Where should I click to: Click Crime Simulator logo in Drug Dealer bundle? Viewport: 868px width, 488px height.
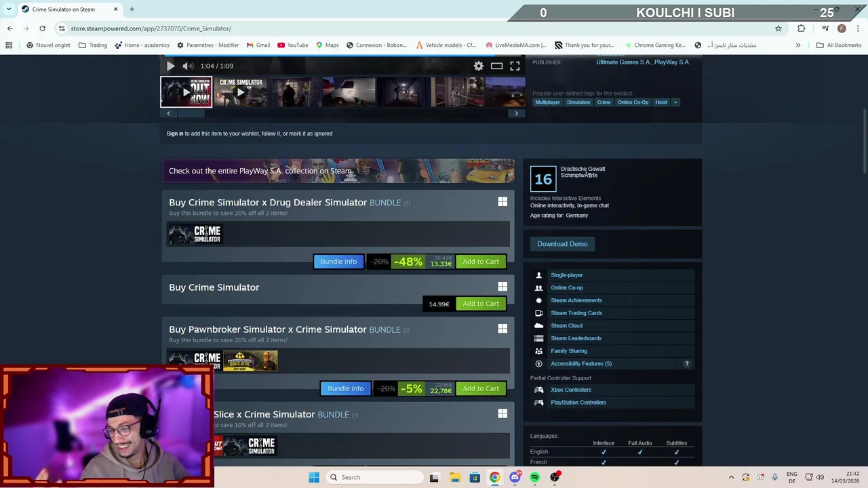click(195, 235)
